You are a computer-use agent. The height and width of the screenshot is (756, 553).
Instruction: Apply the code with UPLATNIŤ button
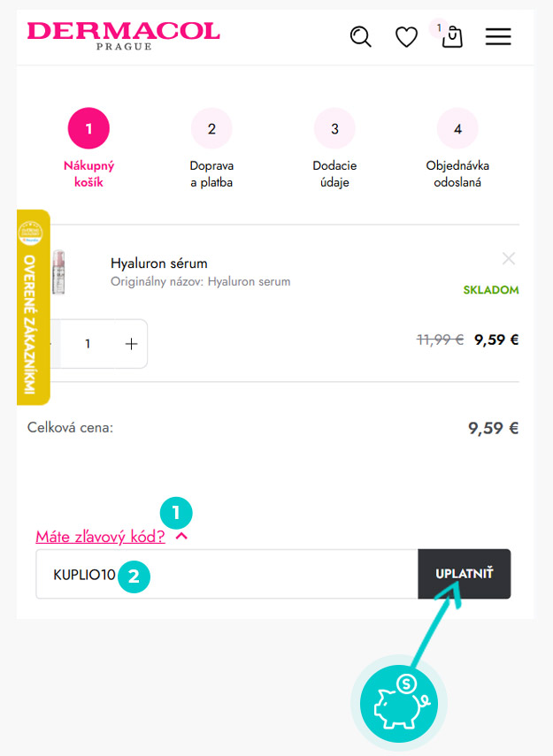click(x=465, y=574)
